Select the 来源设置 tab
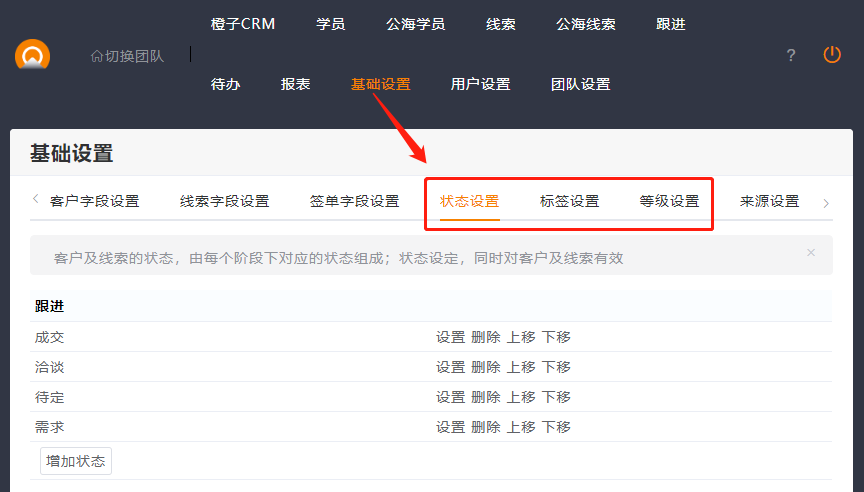This screenshot has width=864, height=492. 769,201
